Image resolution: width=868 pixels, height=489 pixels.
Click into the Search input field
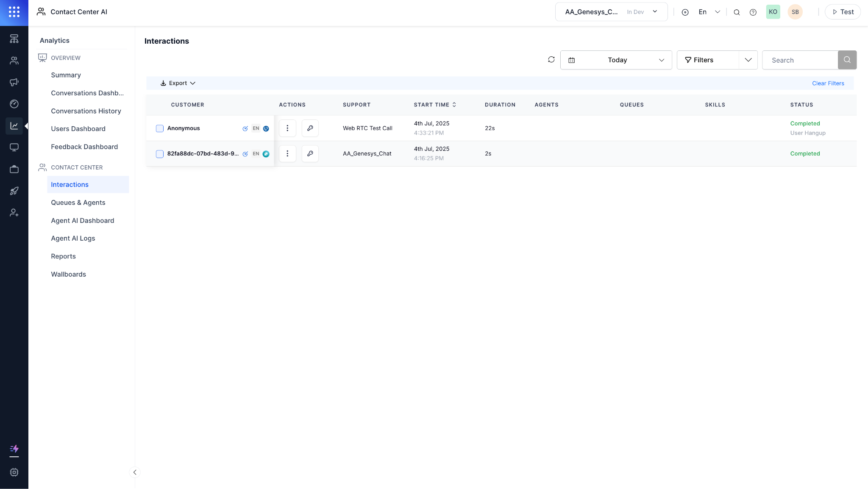(x=799, y=60)
